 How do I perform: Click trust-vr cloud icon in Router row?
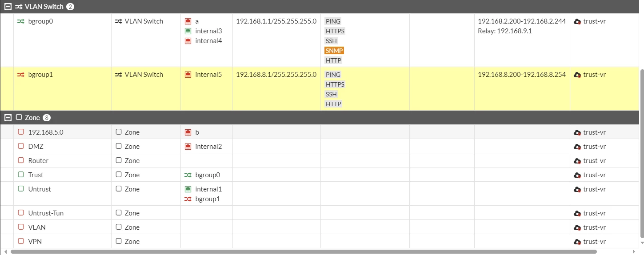[577, 161]
